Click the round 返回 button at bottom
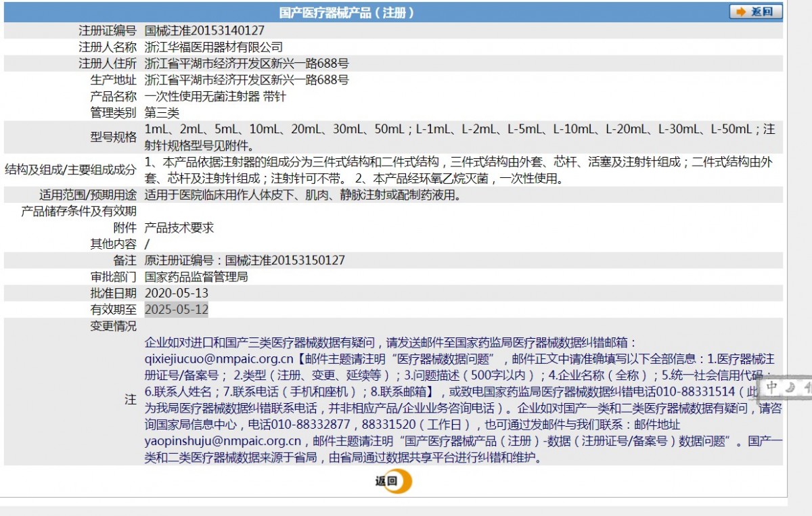Image resolution: width=812 pixels, height=516 pixels. (x=393, y=482)
